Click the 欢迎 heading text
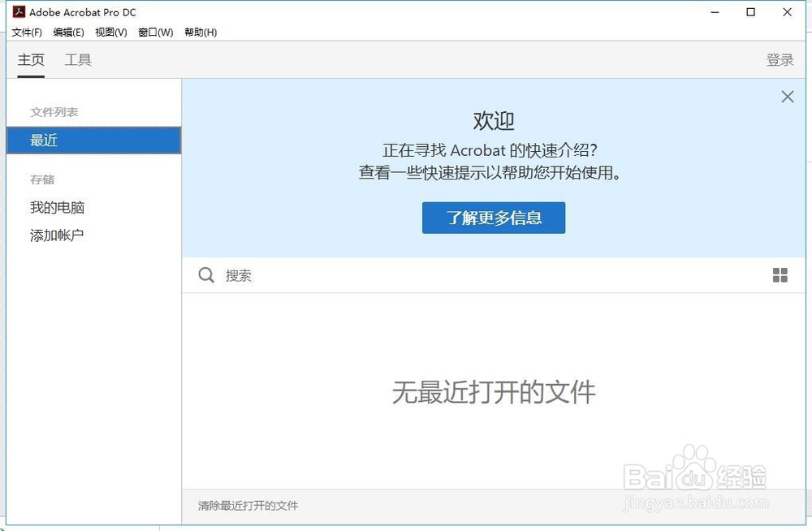Image resolution: width=812 pixels, height=531 pixels. 494,121
